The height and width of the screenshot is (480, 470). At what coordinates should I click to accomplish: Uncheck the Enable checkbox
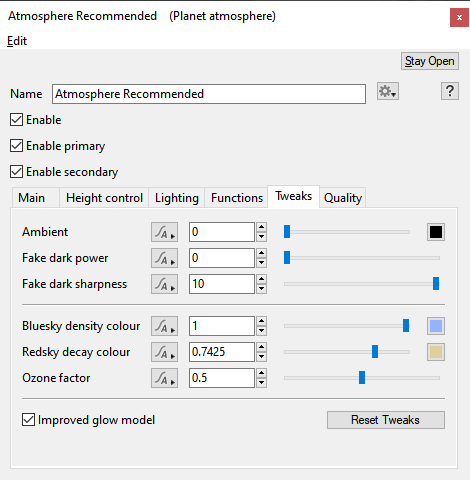(16, 120)
